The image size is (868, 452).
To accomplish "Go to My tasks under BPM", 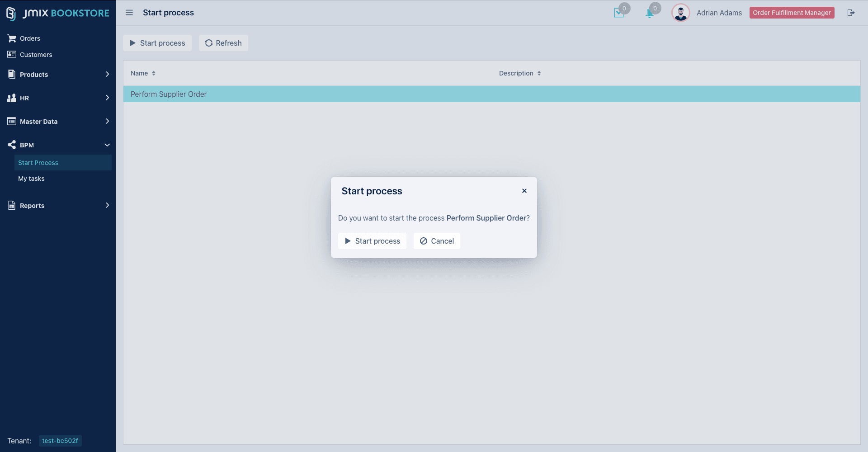I will [31, 179].
